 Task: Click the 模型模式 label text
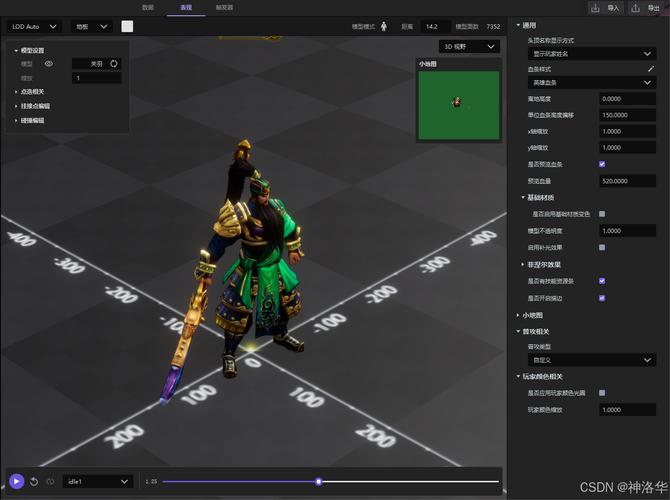[x=363, y=26]
